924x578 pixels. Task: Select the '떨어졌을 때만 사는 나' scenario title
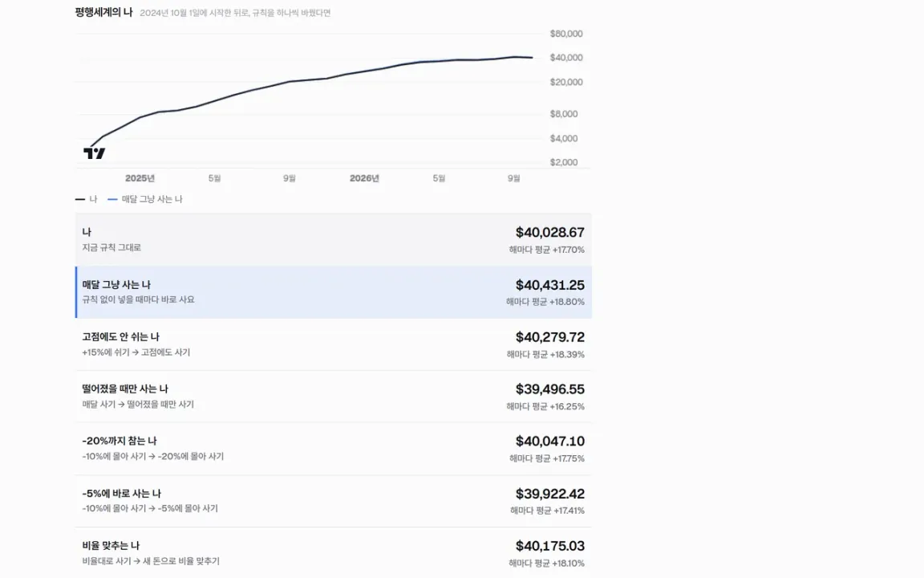tap(125, 389)
